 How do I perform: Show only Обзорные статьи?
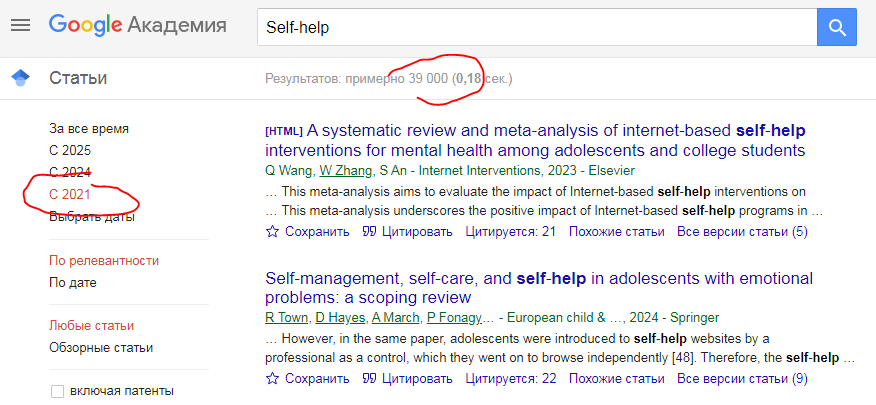coord(101,348)
